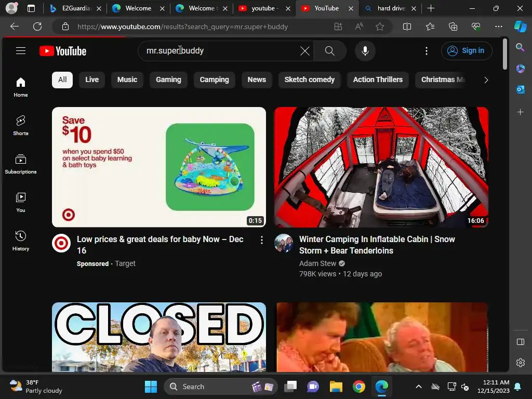Open the Target Save $10 ad thumbnail
This screenshot has height=399, width=532.
point(159,167)
